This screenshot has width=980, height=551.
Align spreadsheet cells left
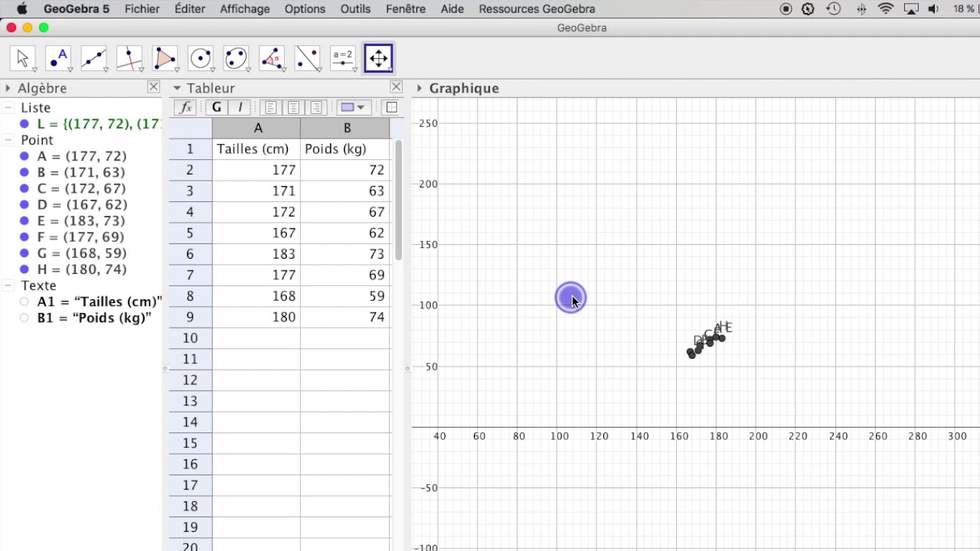click(x=270, y=108)
